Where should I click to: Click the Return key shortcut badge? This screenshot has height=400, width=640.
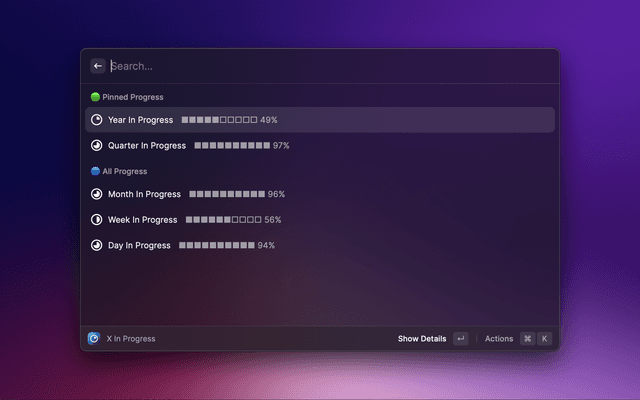click(x=460, y=339)
